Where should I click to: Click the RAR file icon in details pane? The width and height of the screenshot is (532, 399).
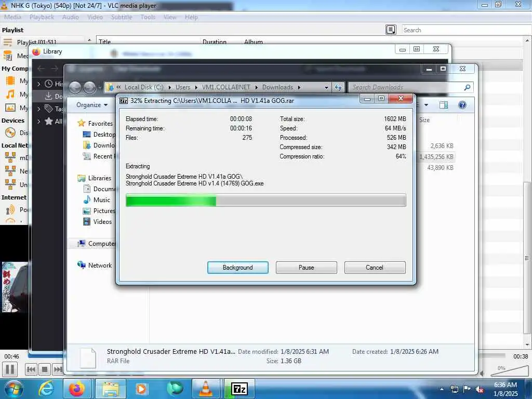(87, 357)
